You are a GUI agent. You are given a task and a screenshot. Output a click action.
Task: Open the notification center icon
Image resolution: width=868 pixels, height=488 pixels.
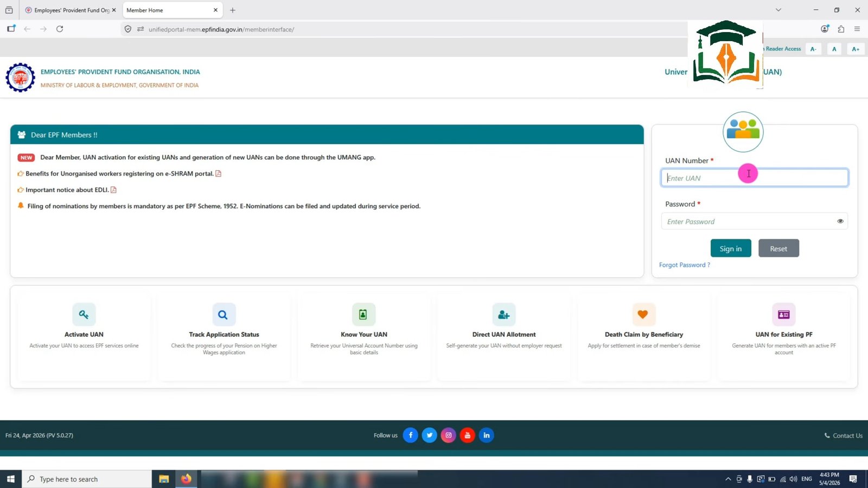point(853,479)
